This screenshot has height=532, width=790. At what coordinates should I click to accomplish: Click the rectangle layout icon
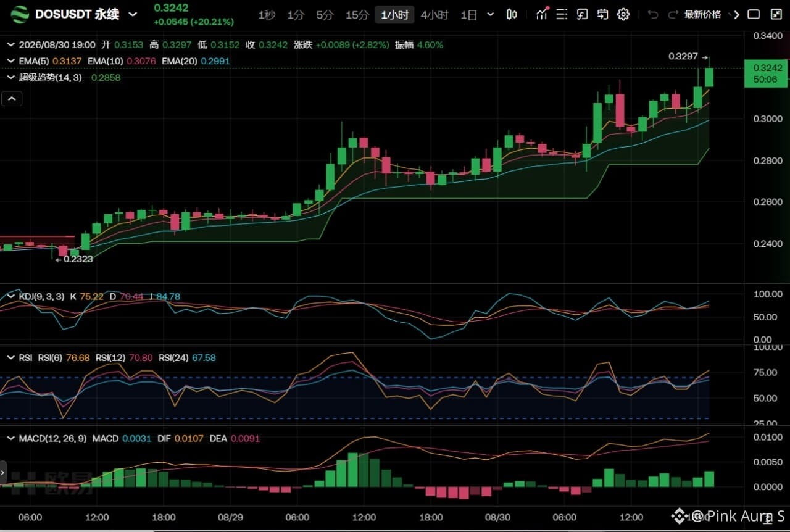pos(754,14)
